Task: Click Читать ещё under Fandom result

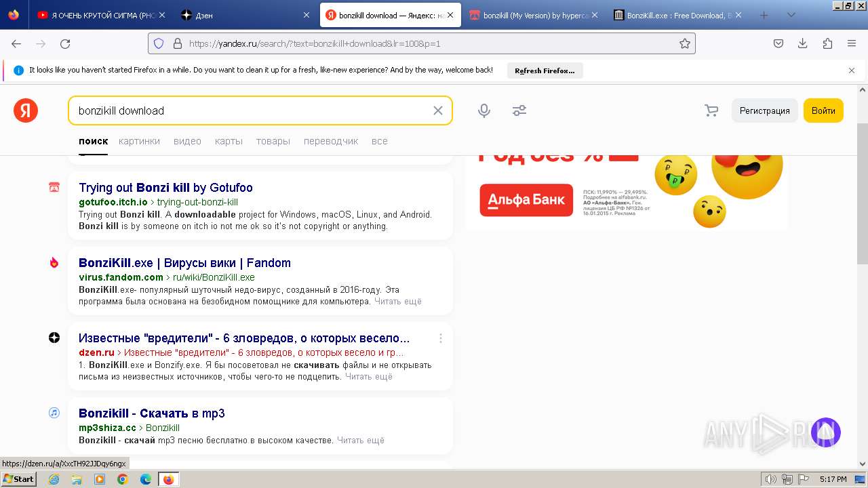Action: pyautogui.click(x=398, y=301)
